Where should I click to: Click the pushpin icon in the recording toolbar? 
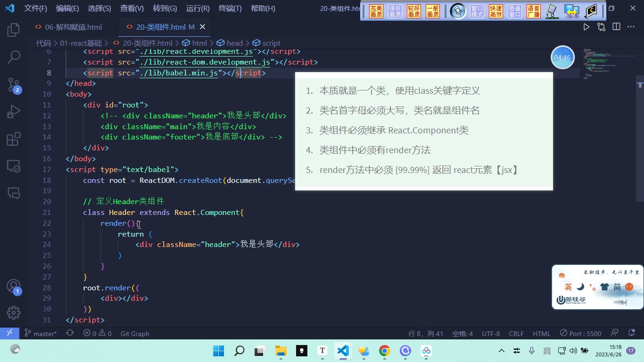click(x=457, y=11)
